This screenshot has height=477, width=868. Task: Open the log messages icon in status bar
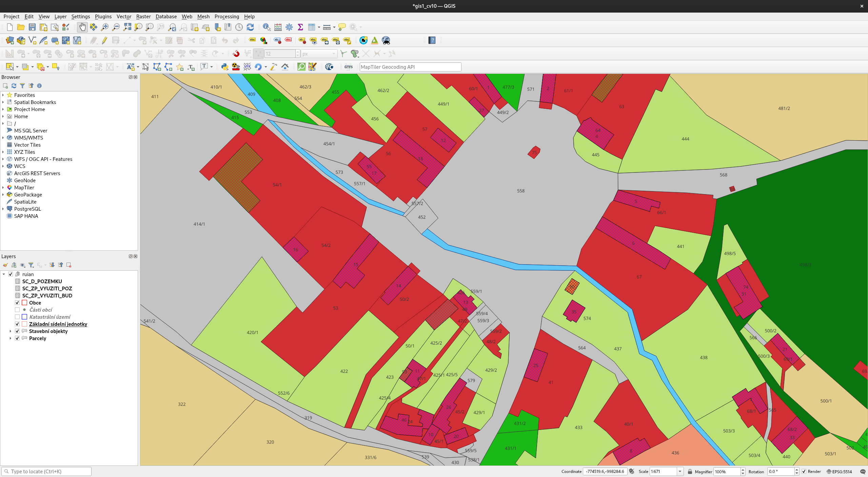pos(863,472)
